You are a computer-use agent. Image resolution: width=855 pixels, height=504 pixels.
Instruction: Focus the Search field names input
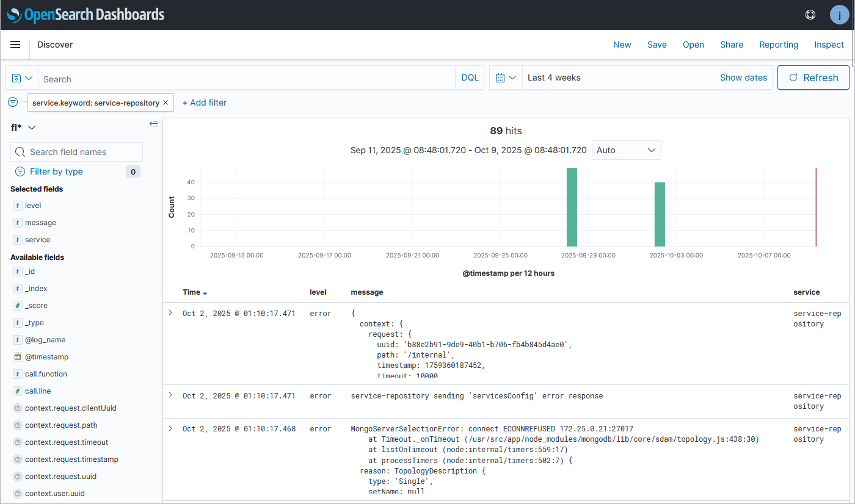click(x=82, y=152)
